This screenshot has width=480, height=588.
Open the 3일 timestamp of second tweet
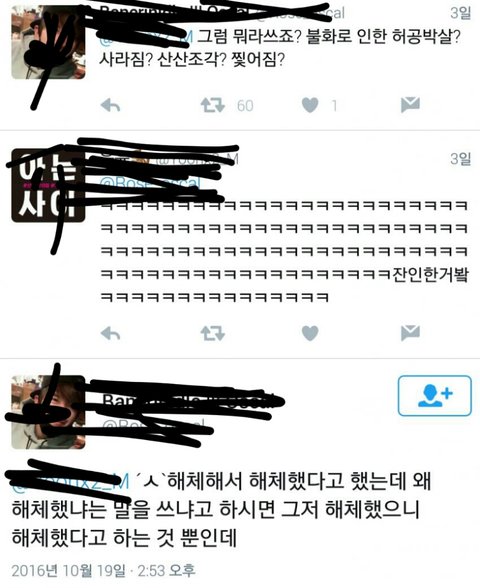460,159
